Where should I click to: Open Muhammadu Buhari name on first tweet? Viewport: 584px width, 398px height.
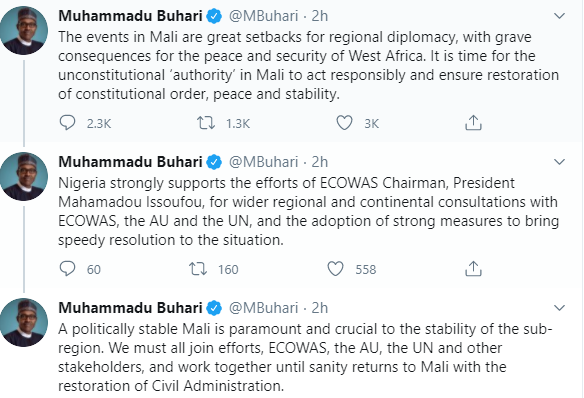130,16
